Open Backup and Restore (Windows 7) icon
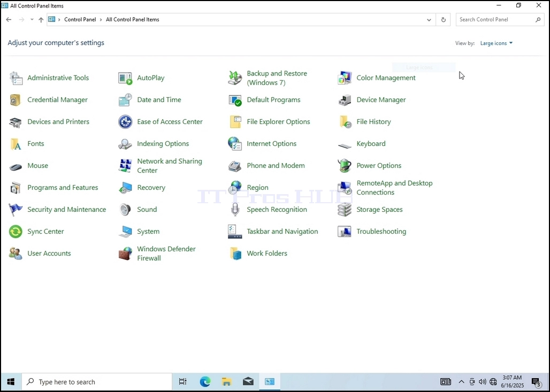Screen dimensions: 550x392 [235, 78]
